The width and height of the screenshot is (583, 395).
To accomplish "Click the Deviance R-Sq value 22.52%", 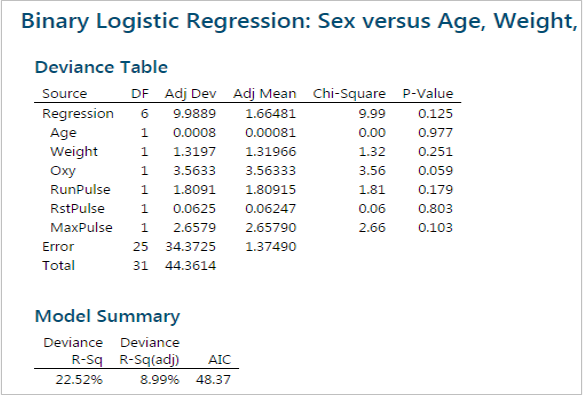I will 79,380.
